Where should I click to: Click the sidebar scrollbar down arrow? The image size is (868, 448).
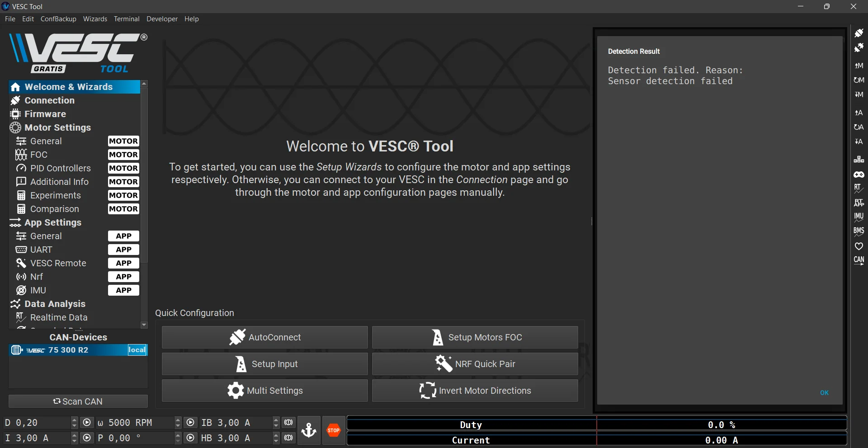144,325
